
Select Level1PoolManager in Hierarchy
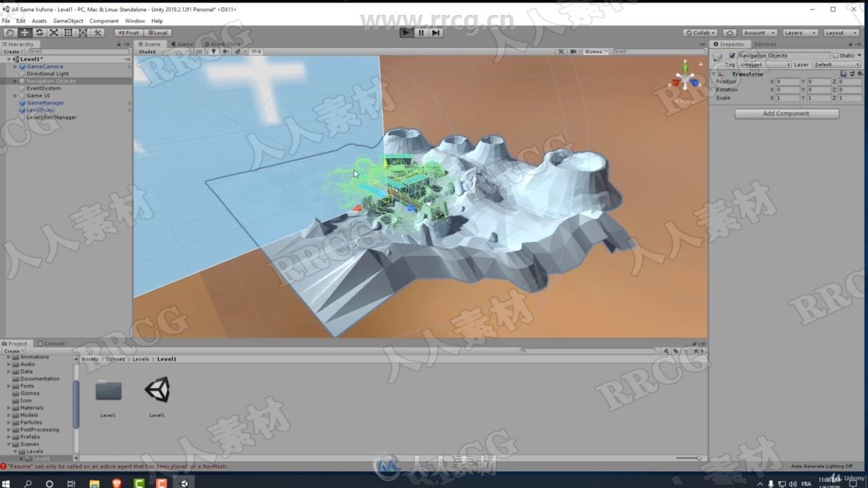click(x=52, y=117)
